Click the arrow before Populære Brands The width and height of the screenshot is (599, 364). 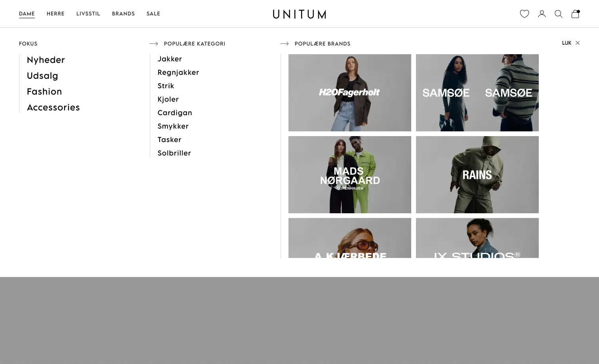pyautogui.click(x=284, y=44)
